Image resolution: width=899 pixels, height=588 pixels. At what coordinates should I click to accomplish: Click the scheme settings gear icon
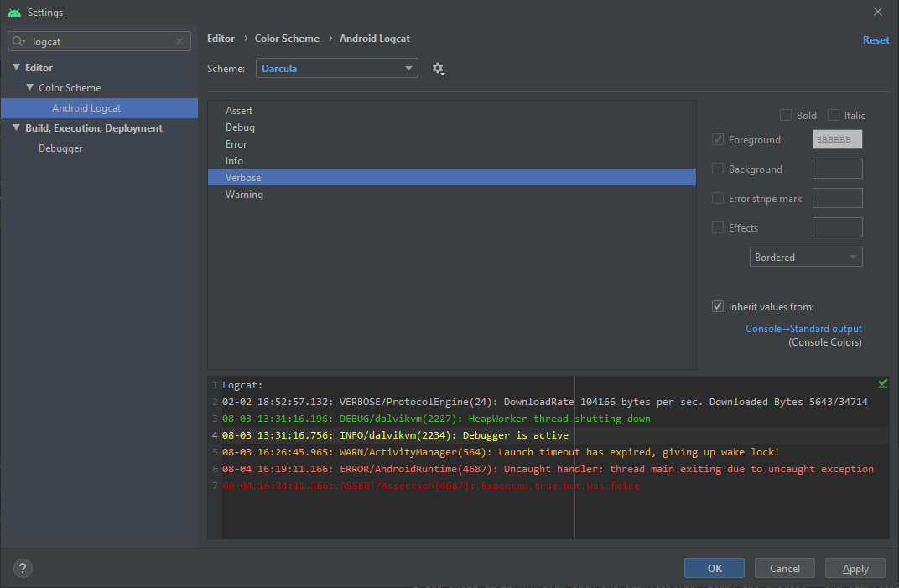438,69
